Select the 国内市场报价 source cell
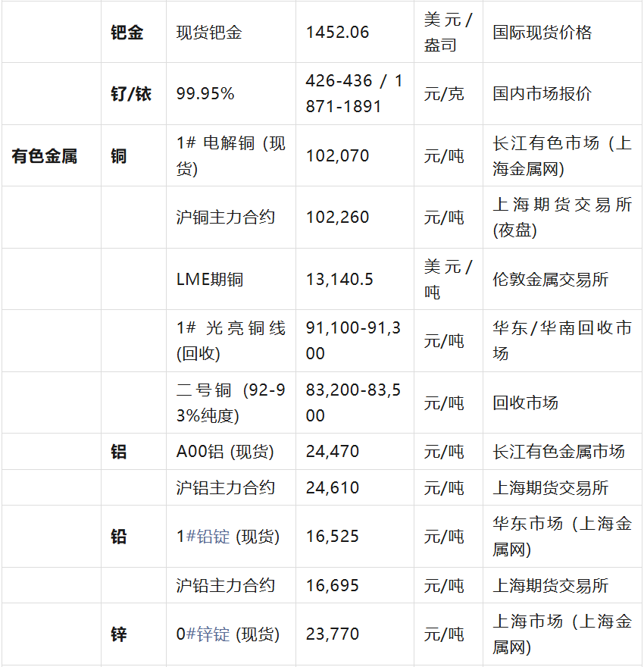Screen dimensions: 644x667 [x=542, y=94]
